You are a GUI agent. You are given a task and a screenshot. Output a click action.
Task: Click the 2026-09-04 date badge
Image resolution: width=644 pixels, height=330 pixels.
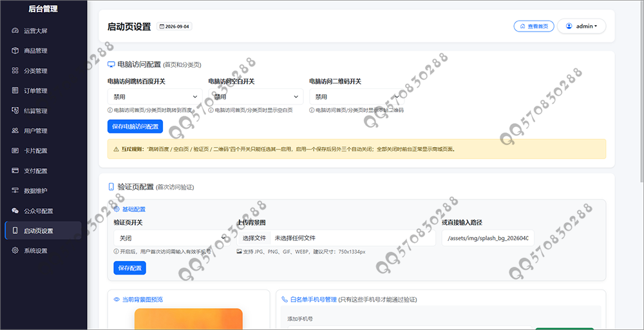pyautogui.click(x=174, y=26)
